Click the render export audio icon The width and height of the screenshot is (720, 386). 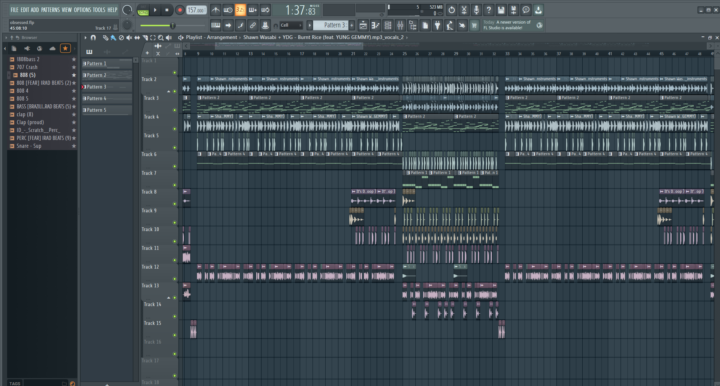[513, 10]
